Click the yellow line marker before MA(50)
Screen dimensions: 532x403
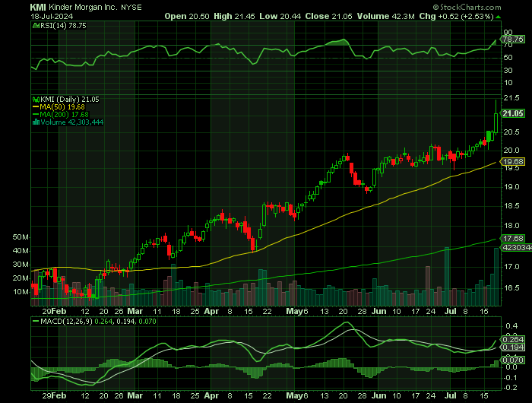[x=36, y=107]
